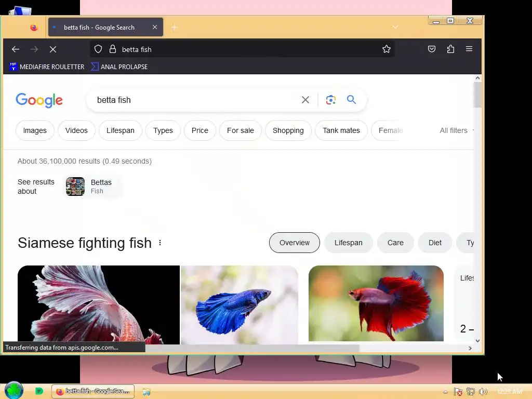532x399 pixels.
Task: Stop loading the page
Action: click(x=53, y=49)
